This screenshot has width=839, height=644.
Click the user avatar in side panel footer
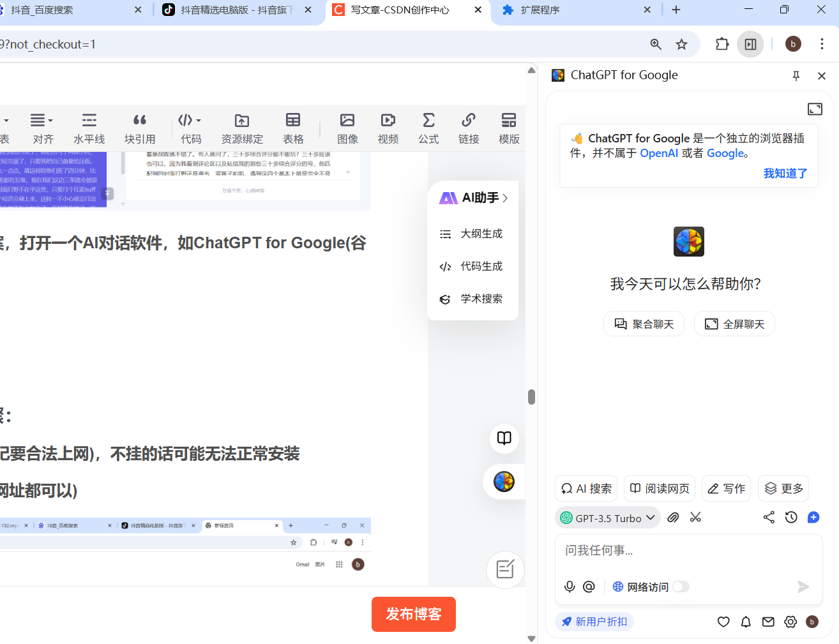pyautogui.click(x=812, y=622)
